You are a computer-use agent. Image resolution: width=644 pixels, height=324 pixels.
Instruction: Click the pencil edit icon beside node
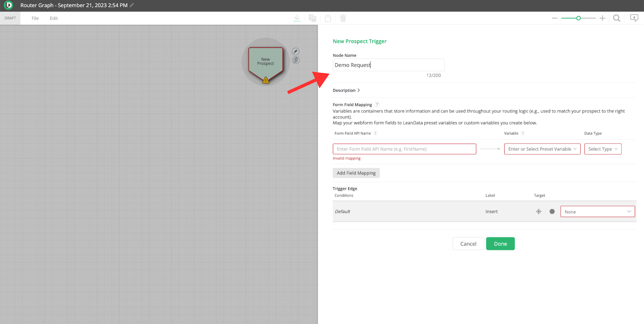pos(295,51)
